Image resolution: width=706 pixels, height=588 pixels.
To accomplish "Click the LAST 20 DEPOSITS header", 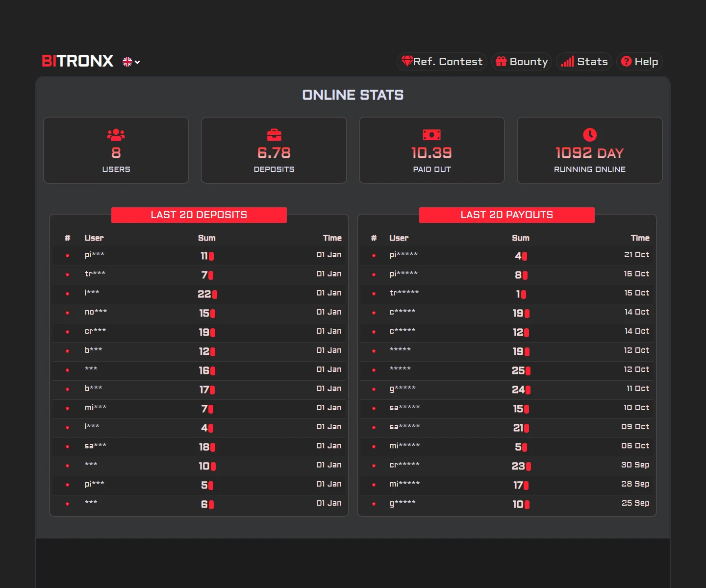I will tap(199, 215).
